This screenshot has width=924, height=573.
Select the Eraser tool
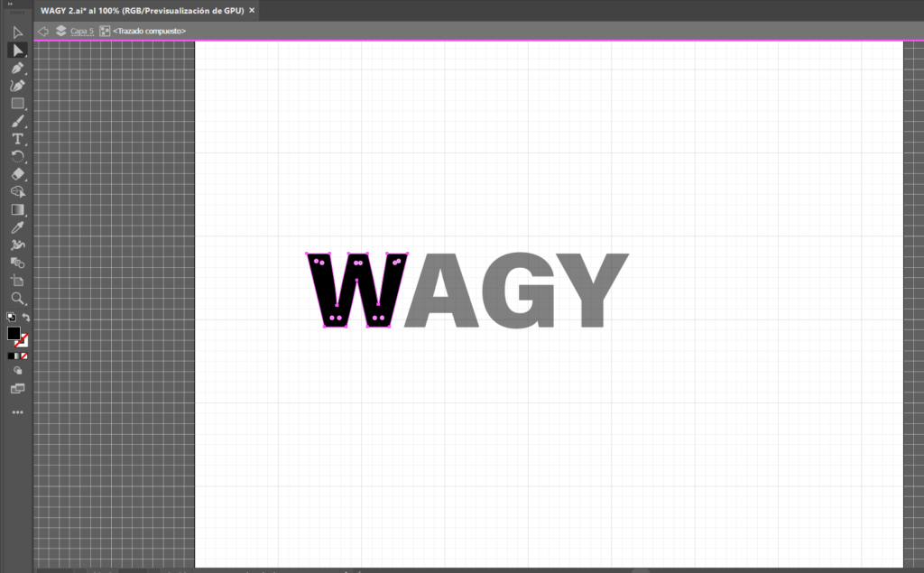pyautogui.click(x=17, y=174)
